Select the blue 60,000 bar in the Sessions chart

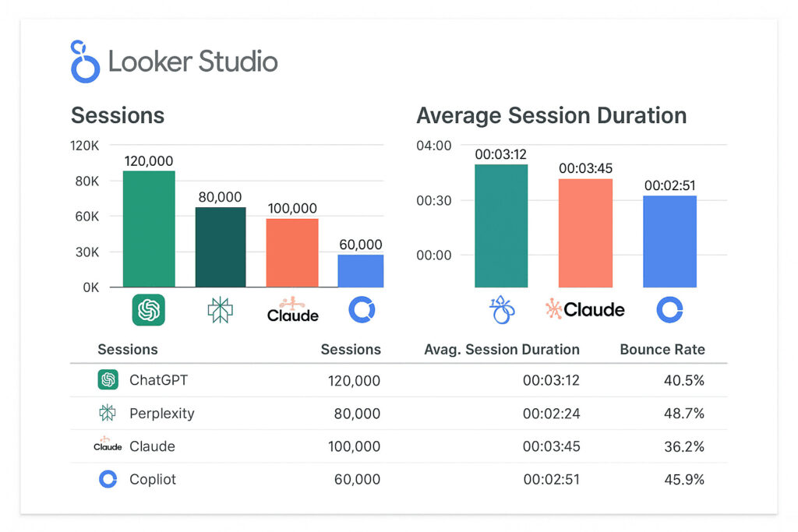(361, 271)
